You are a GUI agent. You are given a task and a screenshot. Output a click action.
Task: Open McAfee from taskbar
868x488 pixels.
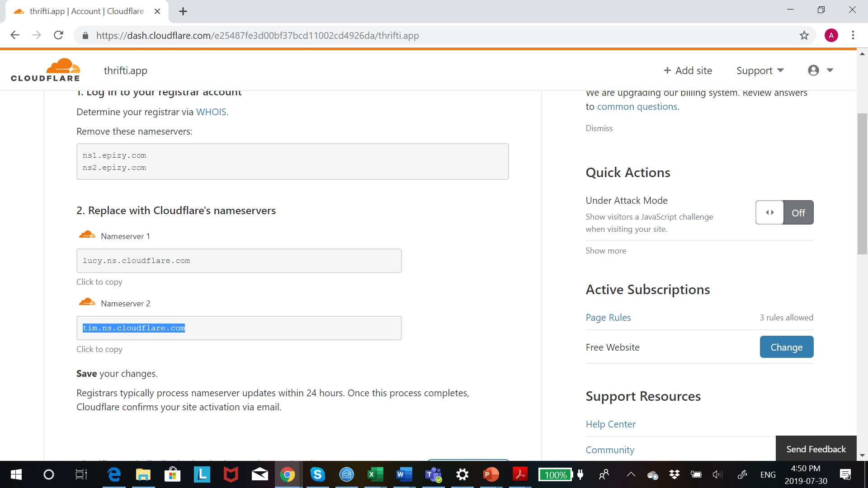[231, 474]
